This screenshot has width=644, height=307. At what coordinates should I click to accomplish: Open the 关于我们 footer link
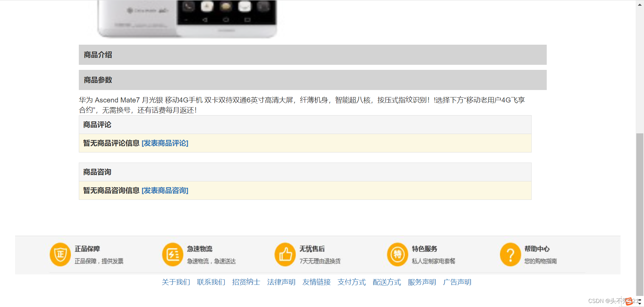[176, 282]
